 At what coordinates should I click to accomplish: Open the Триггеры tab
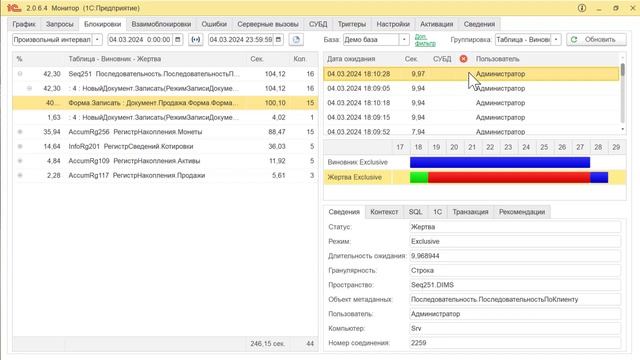click(352, 24)
